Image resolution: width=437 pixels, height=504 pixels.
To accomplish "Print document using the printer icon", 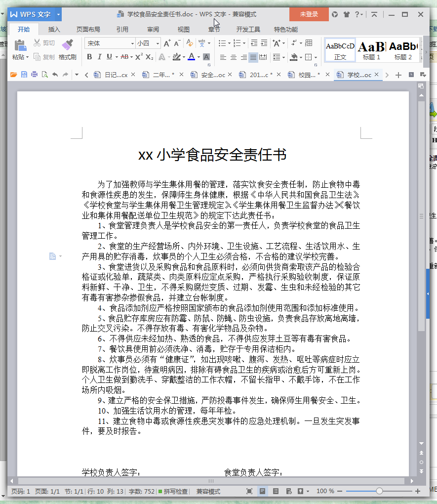I will tap(34, 75).
